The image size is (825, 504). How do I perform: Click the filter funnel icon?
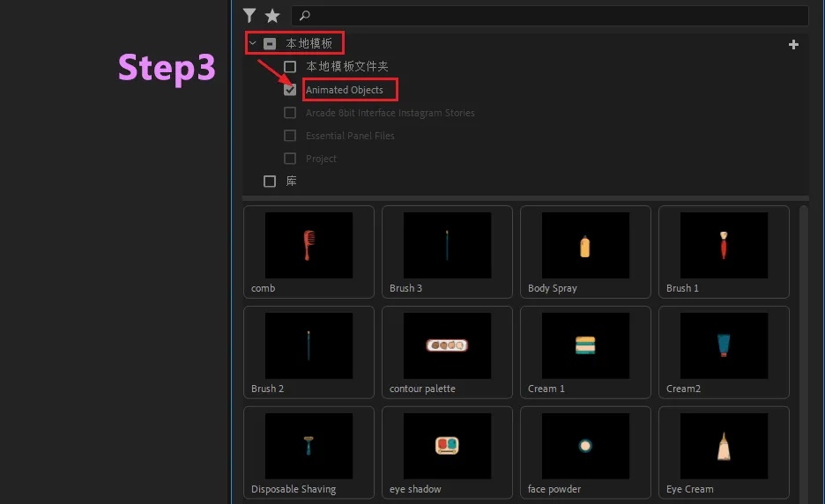(x=250, y=15)
